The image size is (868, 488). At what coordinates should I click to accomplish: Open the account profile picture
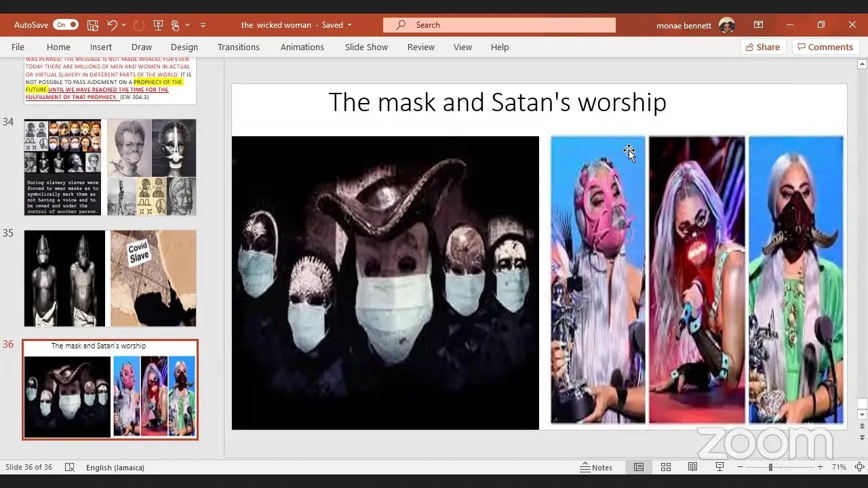726,25
